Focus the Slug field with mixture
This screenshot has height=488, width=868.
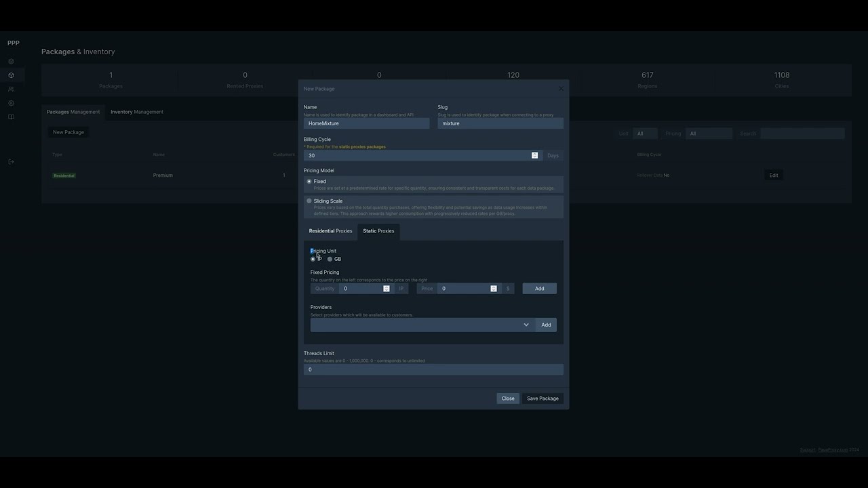pos(500,123)
